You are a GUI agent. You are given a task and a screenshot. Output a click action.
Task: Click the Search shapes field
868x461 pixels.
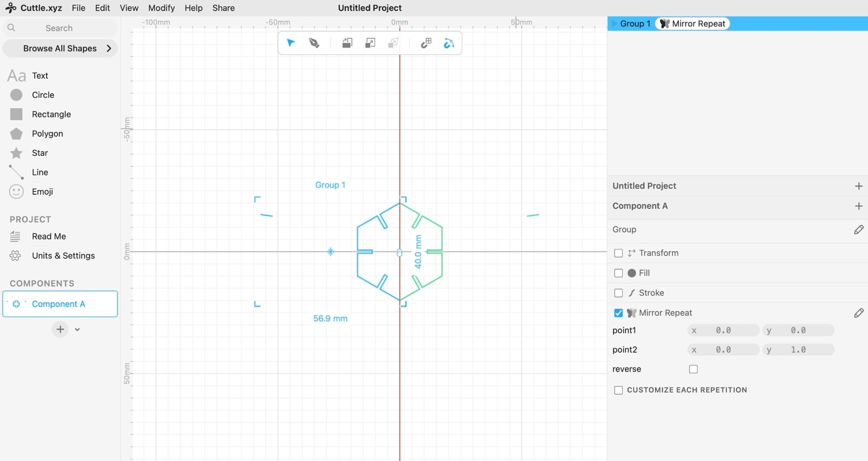[x=60, y=28]
